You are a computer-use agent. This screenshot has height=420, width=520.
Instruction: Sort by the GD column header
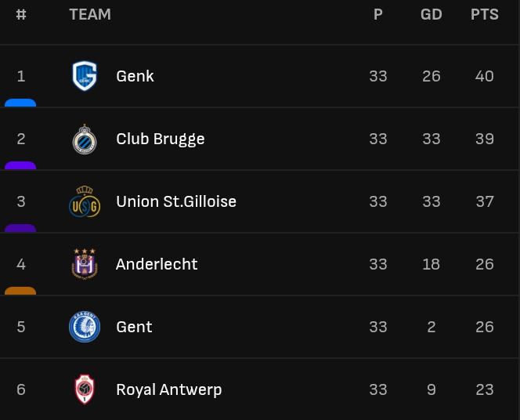tap(432, 14)
